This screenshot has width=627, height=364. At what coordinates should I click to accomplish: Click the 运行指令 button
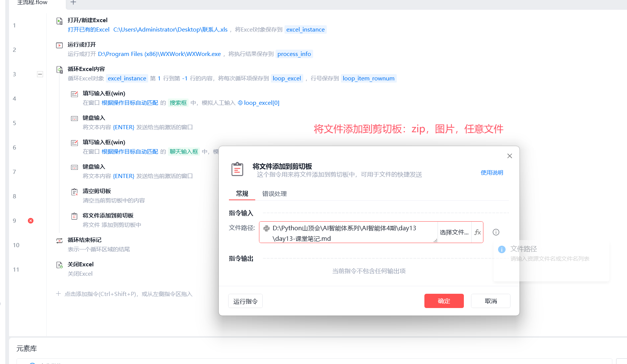pyautogui.click(x=245, y=301)
